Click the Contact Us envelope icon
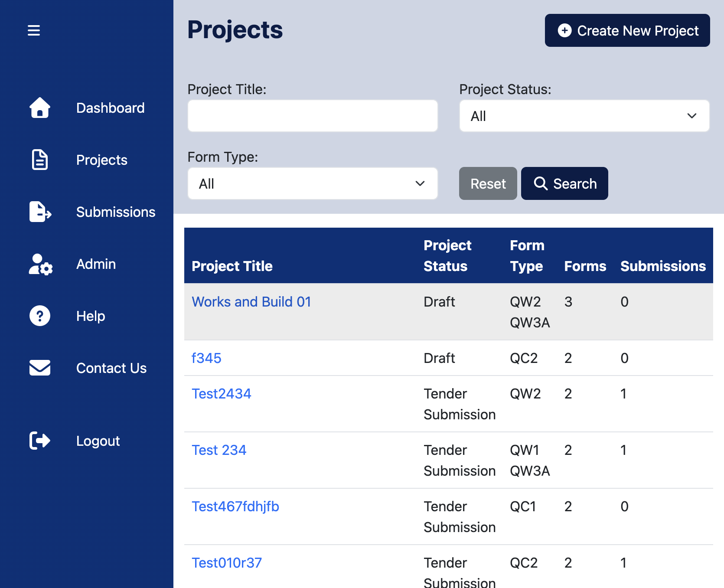 [x=40, y=368]
